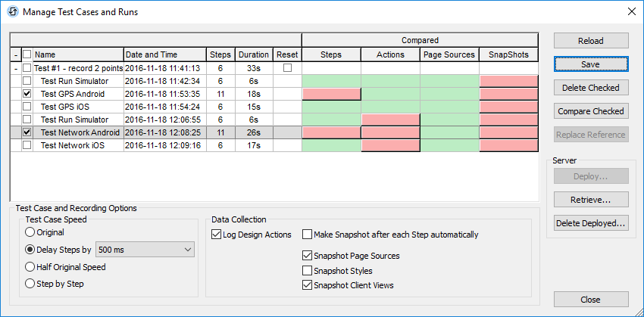Select Original test case speed
This screenshot has width=644, height=317.
click(31, 232)
